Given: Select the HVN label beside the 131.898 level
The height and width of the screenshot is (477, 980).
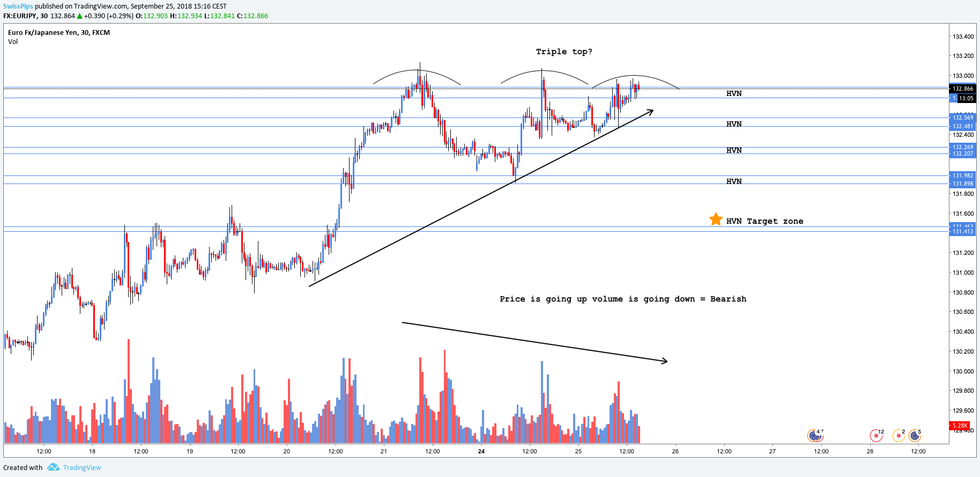Looking at the screenshot, I should pos(734,181).
